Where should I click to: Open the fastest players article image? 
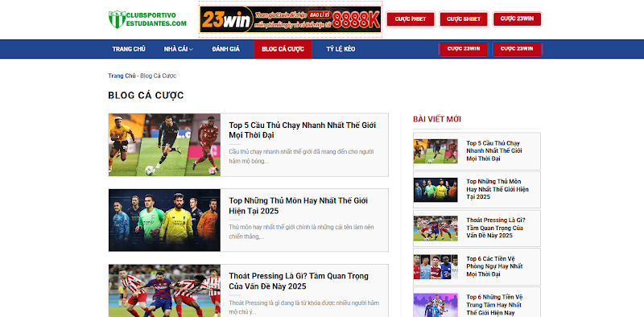coord(164,145)
